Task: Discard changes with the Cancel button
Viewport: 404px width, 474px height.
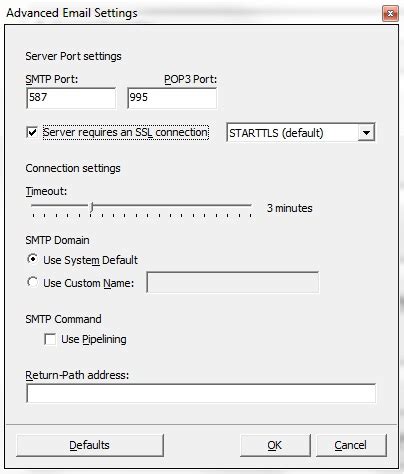Action: [351, 445]
